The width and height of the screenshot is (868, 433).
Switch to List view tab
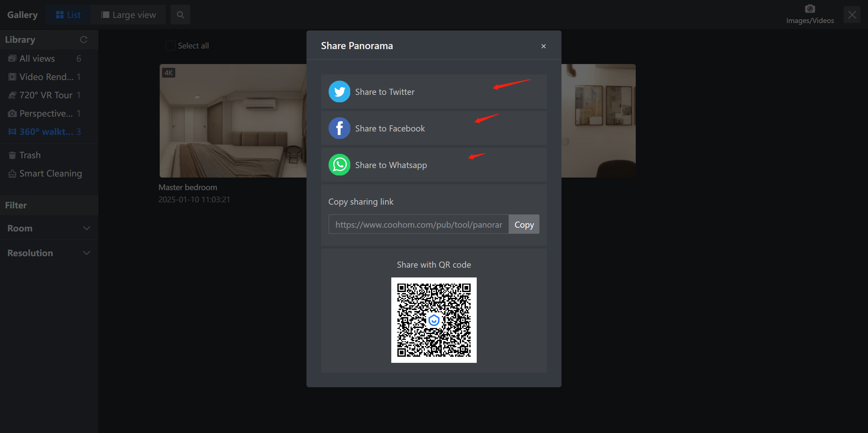click(x=68, y=15)
